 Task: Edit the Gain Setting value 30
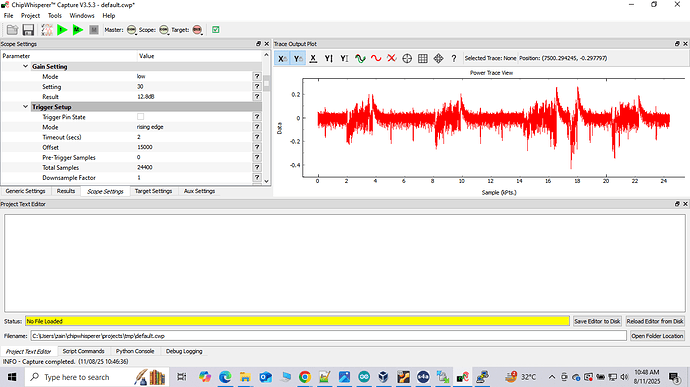(x=194, y=87)
